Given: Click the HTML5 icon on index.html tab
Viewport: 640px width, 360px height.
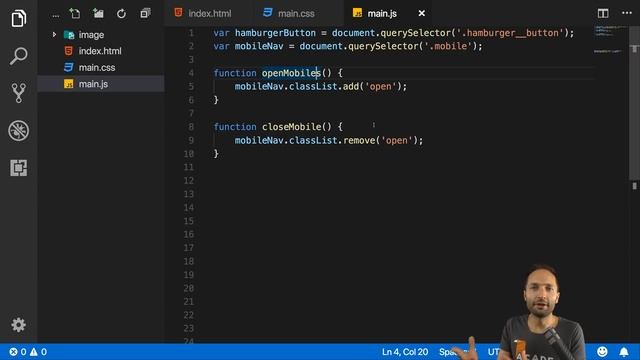Looking at the screenshot, I should click(x=178, y=13).
